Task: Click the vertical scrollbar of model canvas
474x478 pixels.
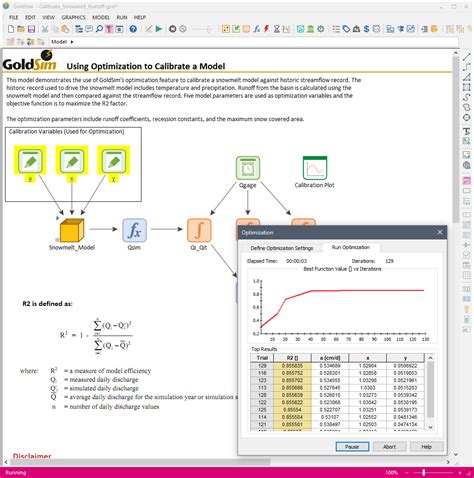Action: click(456, 140)
